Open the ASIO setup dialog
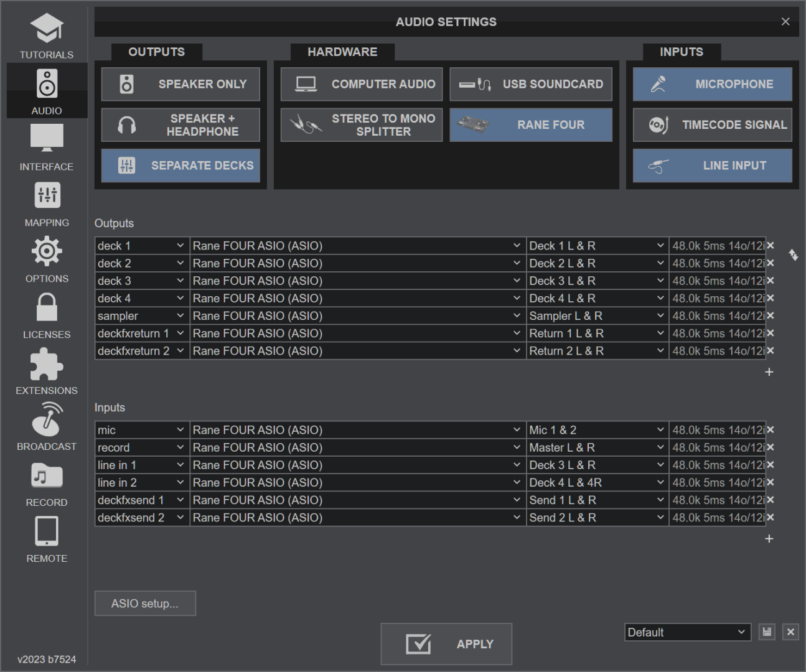806x672 pixels. tap(145, 604)
